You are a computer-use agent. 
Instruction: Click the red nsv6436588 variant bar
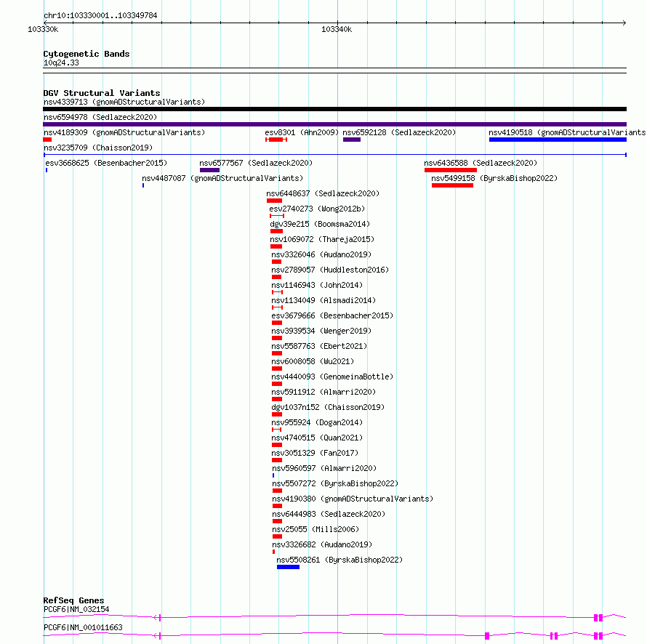[451, 170]
